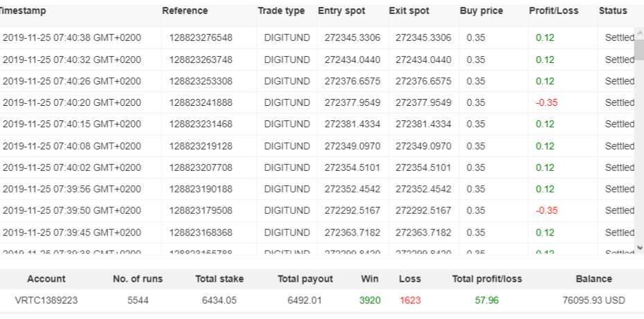Click the Exit spot column header
The height and width of the screenshot is (319, 644).
[409, 11]
